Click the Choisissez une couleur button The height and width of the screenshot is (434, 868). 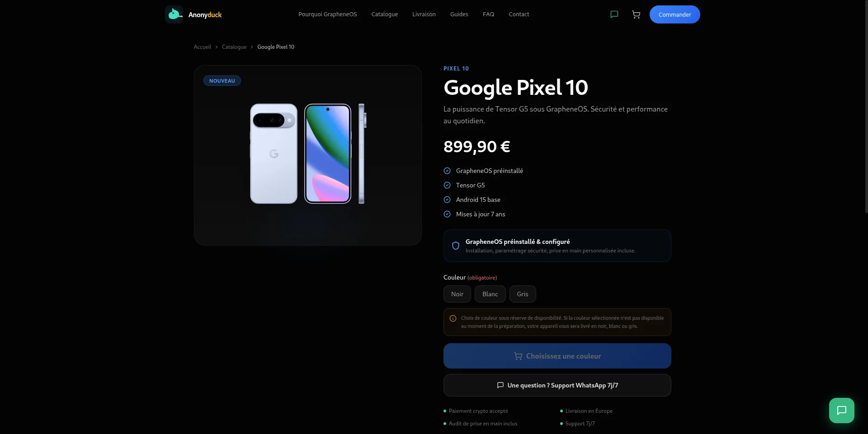coord(557,356)
